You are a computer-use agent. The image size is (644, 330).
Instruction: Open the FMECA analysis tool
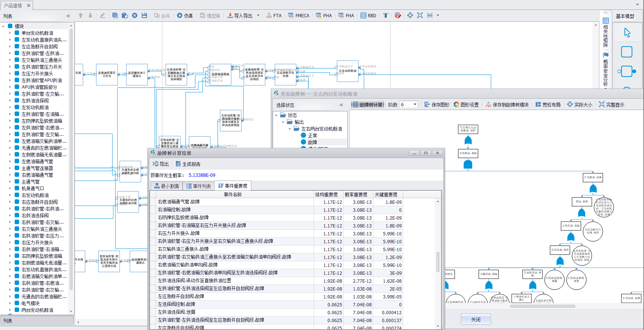point(299,15)
